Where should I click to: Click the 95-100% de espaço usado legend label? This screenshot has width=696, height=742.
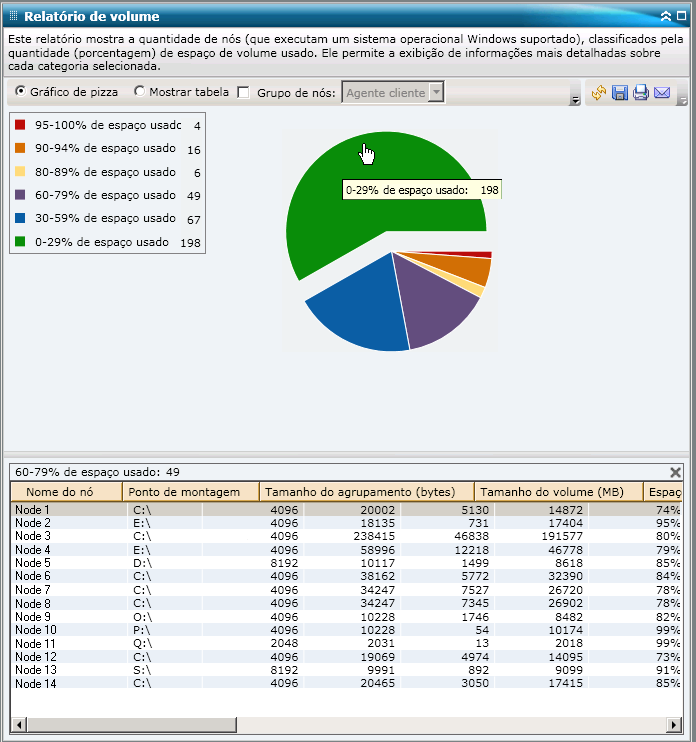coord(108,125)
